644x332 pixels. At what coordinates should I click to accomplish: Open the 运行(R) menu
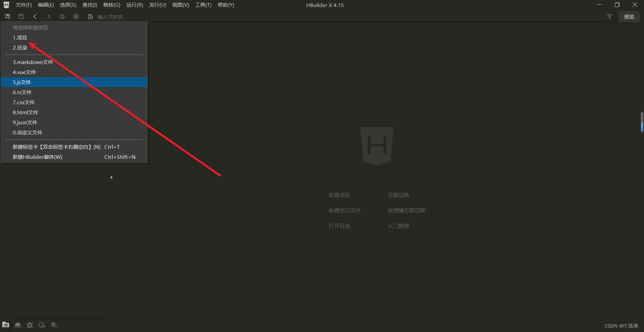[135, 5]
